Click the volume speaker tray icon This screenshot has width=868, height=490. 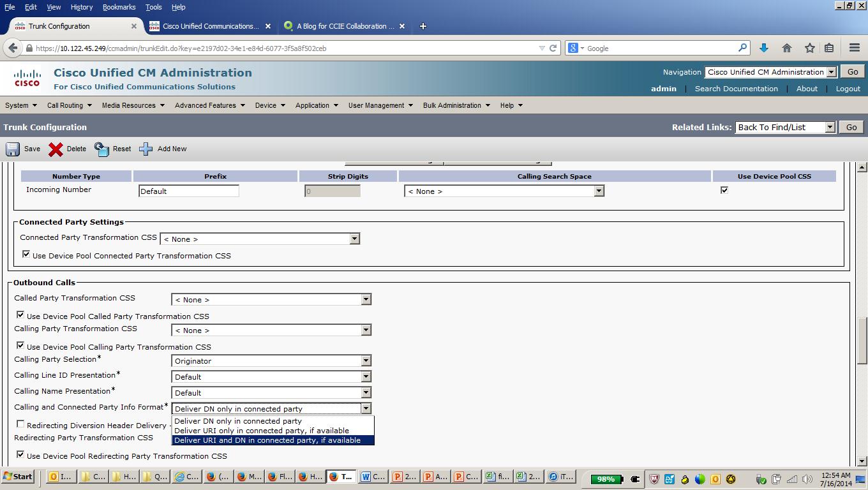[807, 479]
